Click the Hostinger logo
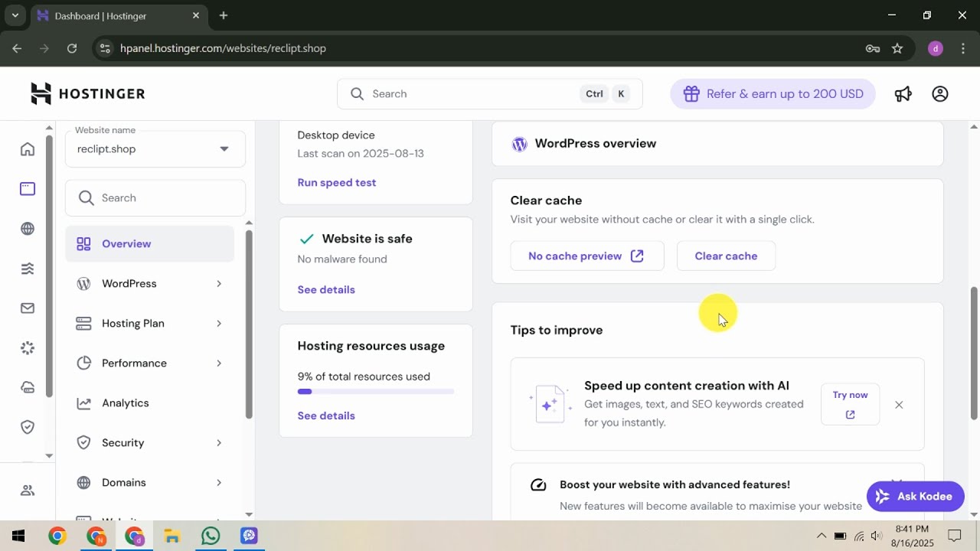This screenshot has height=551, width=980. 88,94
